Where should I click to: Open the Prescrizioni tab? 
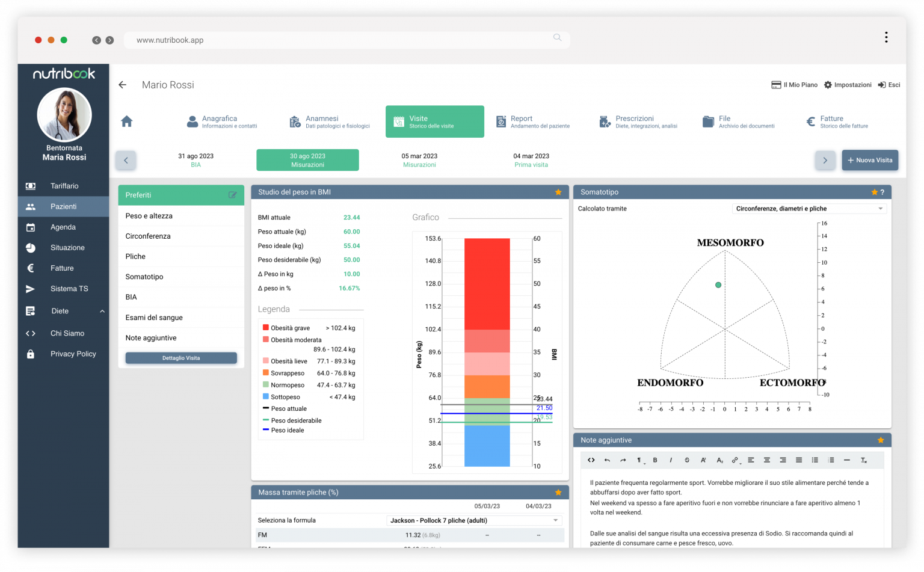pos(639,121)
